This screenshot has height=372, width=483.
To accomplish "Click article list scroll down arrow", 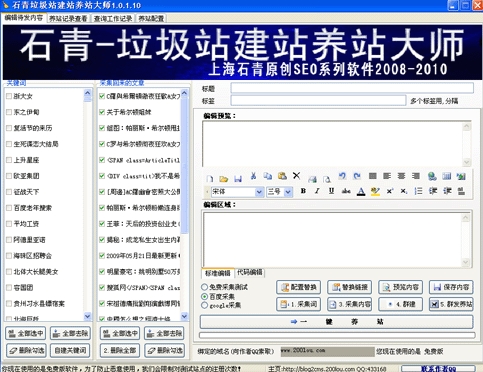I will (184, 316).
